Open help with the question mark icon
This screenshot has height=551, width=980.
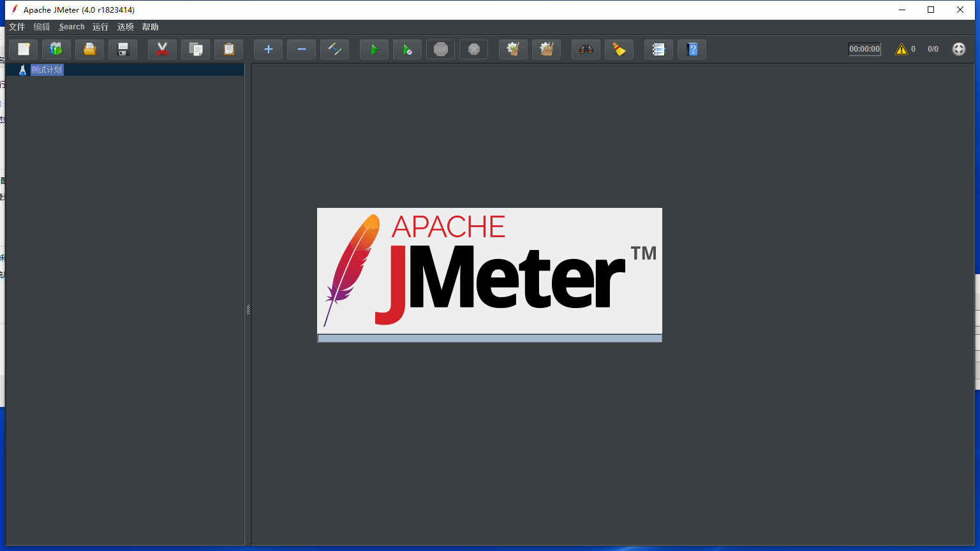pos(692,49)
